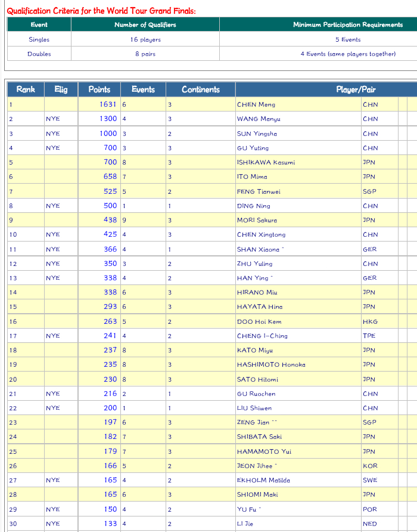Click points value 241

pos(110,336)
